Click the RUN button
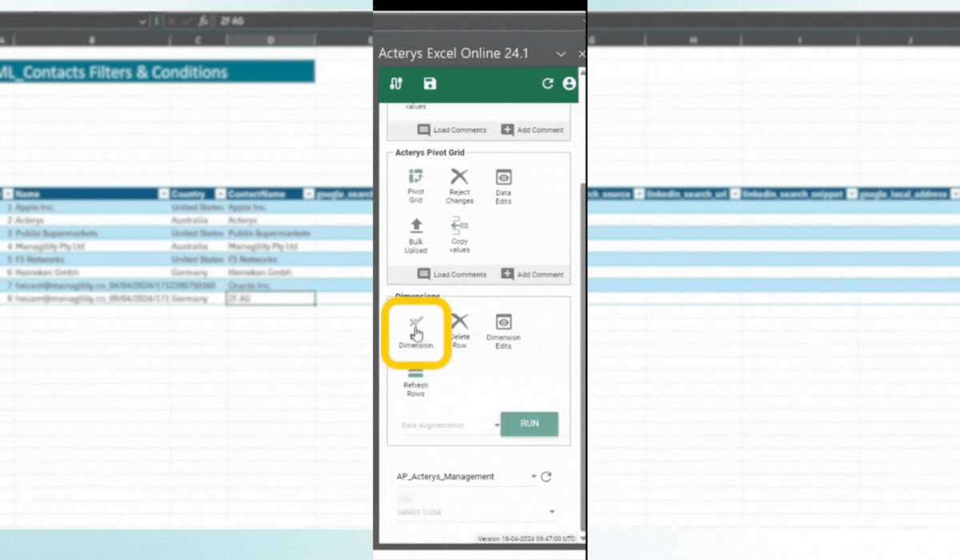Image resolution: width=960 pixels, height=560 pixels. click(x=530, y=425)
